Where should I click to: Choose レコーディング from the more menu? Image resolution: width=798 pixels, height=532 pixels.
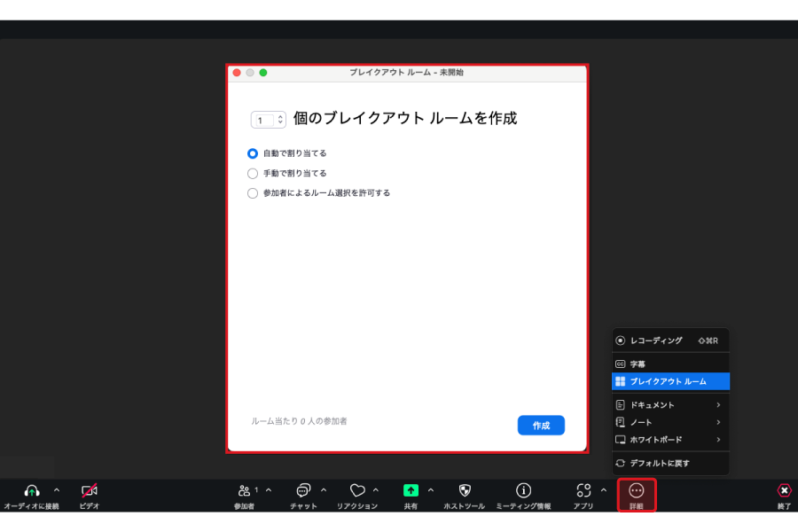656,340
